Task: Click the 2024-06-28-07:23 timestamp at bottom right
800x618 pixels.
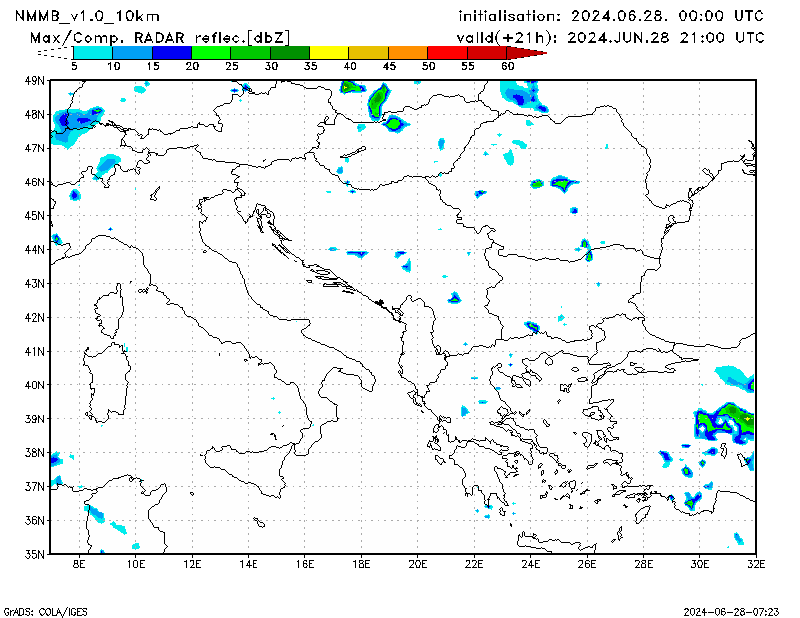Action: click(733, 610)
